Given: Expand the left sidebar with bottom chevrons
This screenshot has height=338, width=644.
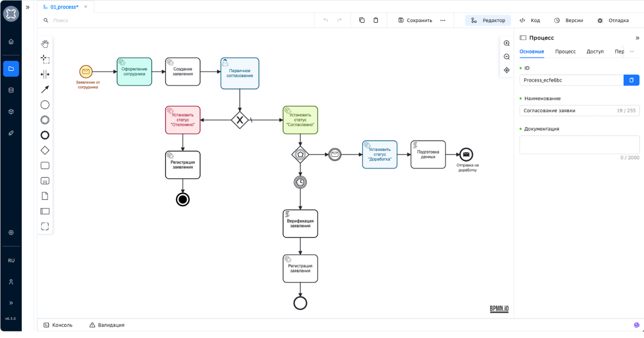Looking at the screenshot, I should (x=11, y=303).
